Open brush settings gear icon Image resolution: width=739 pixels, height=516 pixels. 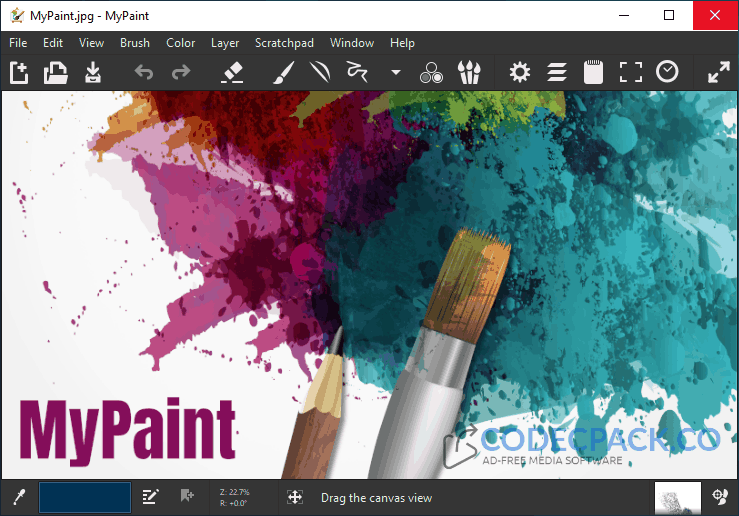(x=519, y=73)
